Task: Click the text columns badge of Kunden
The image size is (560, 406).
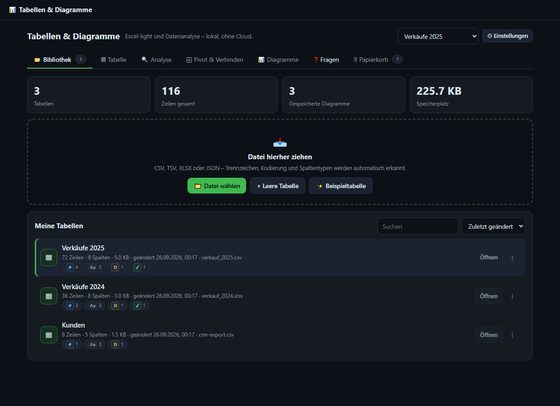Action: (x=95, y=345)
